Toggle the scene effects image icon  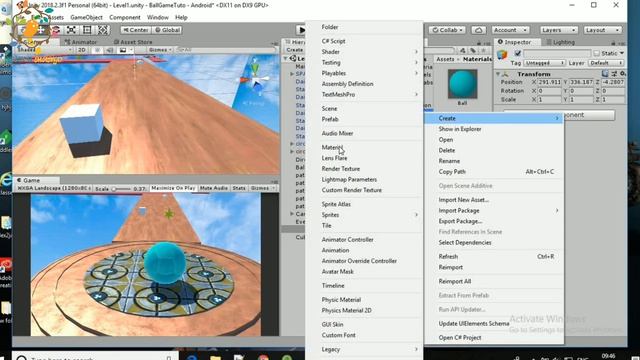pos(122,50)
